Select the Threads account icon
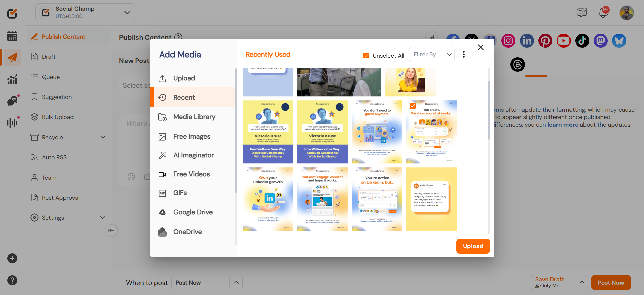Screen dimensions: 644x295 coord(517,64)
